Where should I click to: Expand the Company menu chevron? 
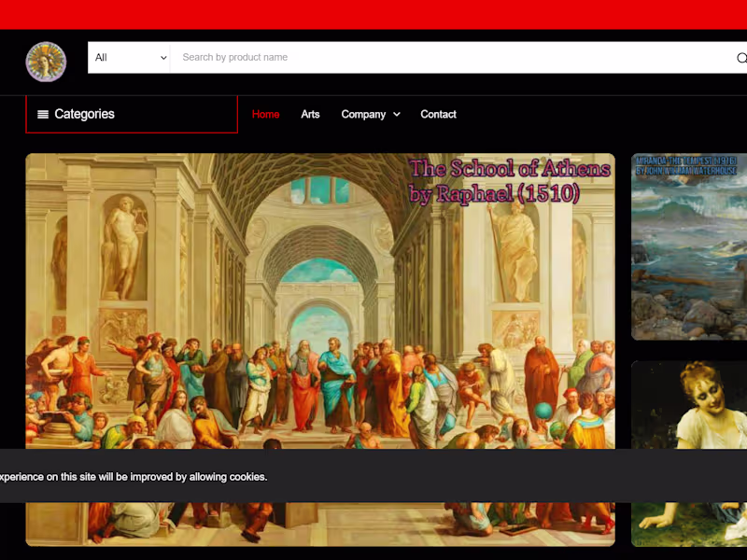[396, 114]
